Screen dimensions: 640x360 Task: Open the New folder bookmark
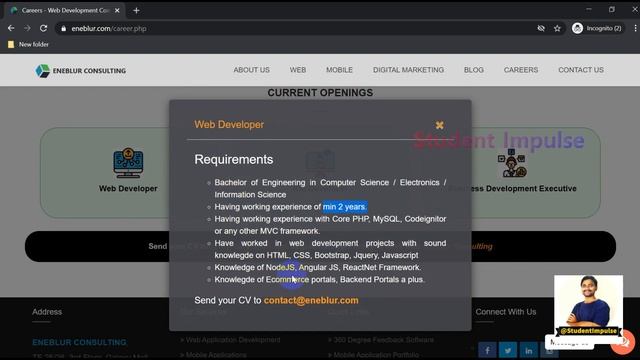pyautogui.click(x=28, y=44)
